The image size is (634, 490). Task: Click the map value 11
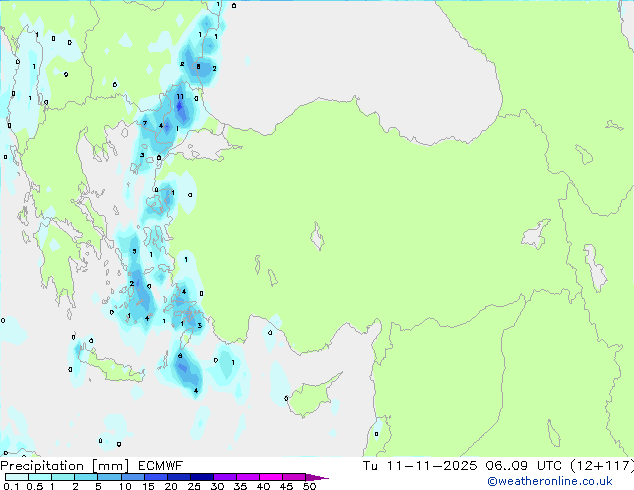coord(180,97)
